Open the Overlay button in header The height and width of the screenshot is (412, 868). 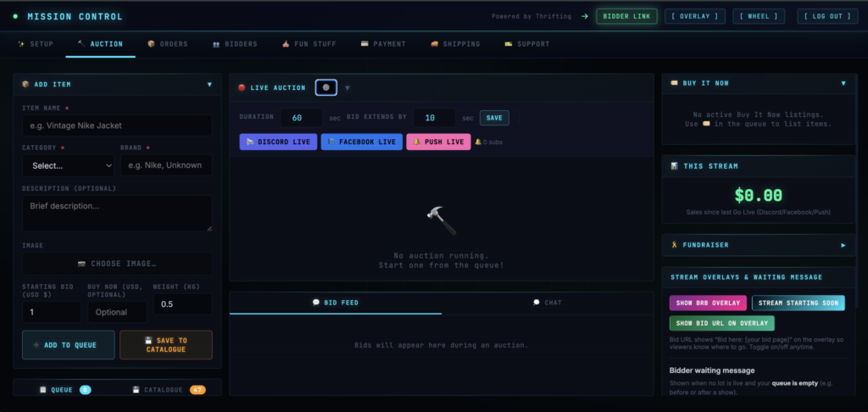pos(695,17)
